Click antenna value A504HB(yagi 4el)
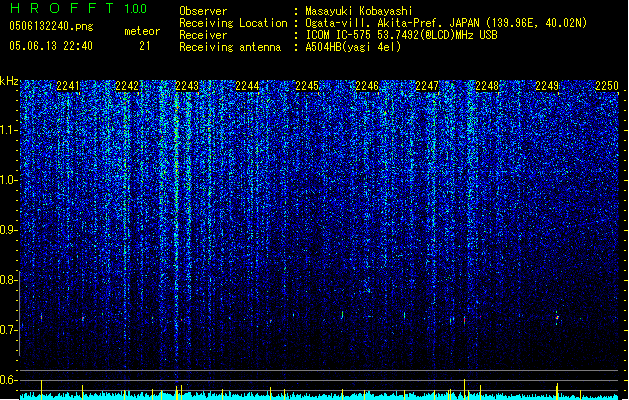The image size is (629, 400). click(x=353, y=47)
